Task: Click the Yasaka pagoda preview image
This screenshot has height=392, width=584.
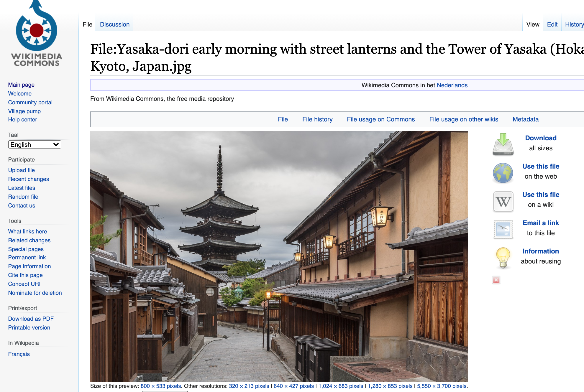Action: click(279, 256)
